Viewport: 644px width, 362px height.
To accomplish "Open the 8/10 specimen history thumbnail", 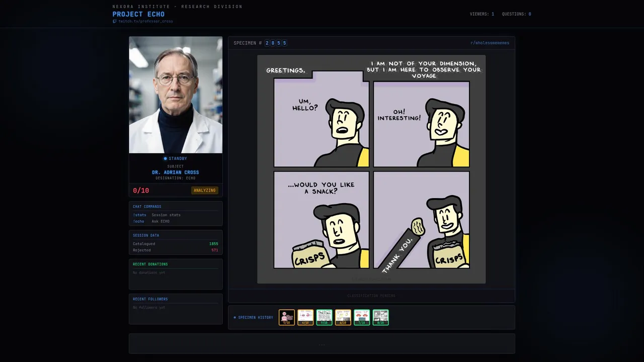I will coord(380,317).
